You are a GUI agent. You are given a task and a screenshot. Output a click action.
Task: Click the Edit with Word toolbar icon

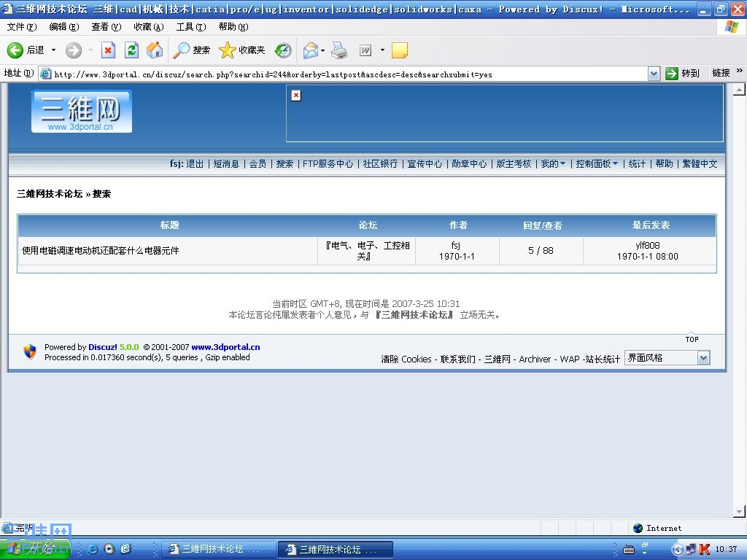click(x=365, y=50)
